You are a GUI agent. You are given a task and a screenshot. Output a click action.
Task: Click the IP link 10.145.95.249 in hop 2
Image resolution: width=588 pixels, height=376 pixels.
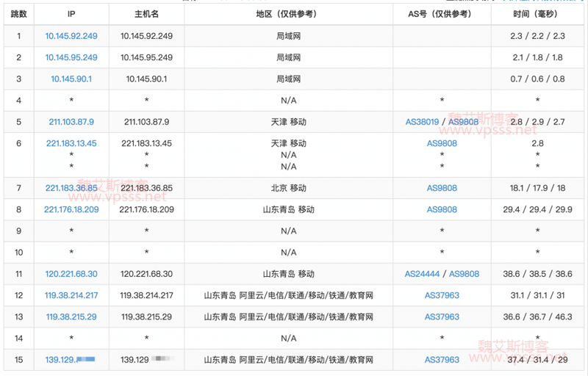(x=71, y=57)
